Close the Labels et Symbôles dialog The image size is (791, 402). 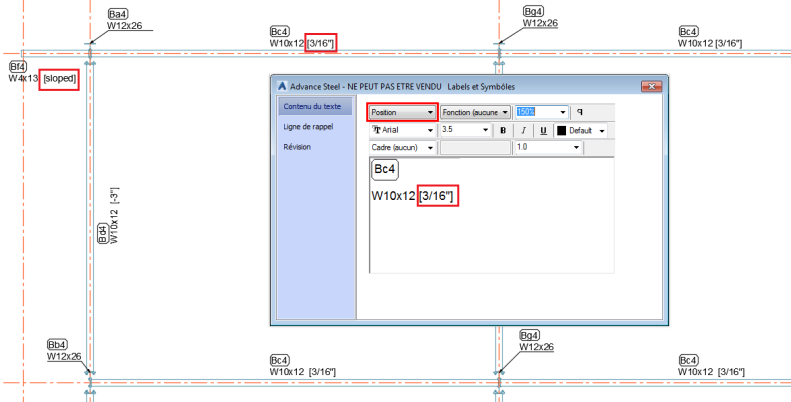pyautogui.click(x=651, y=86)
